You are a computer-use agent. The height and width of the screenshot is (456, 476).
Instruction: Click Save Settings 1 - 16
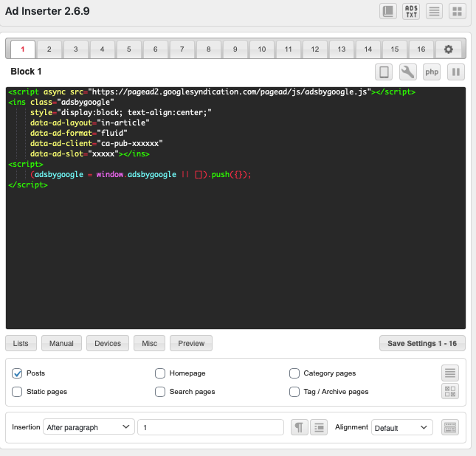point(422,343)
